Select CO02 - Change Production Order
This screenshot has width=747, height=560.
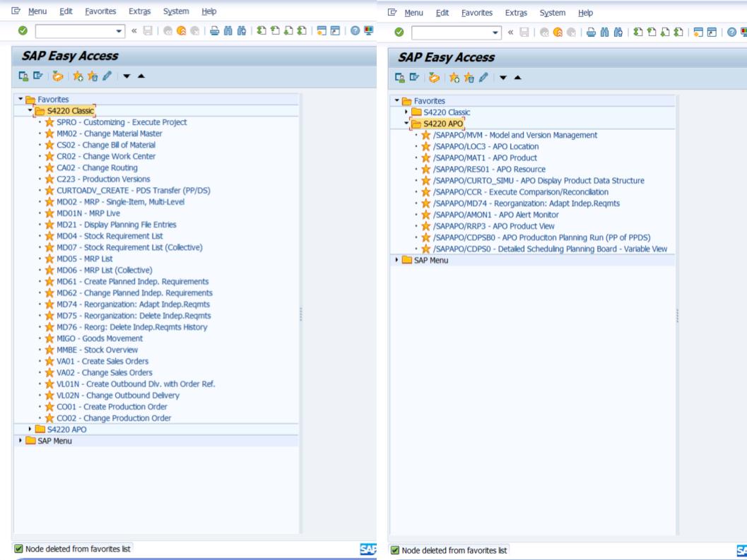pyautogui.click(x=114, y=418)
